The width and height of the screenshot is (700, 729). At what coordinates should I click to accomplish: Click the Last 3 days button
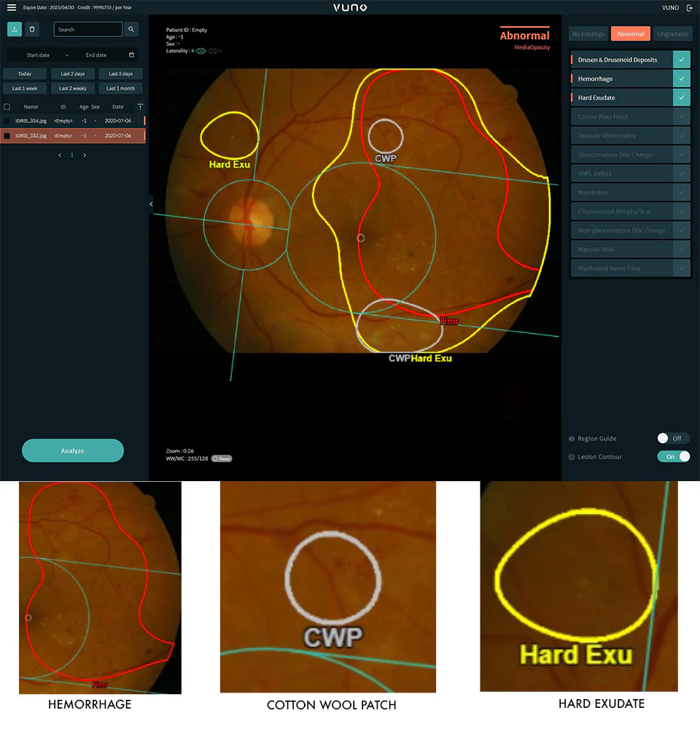[120, 74]
